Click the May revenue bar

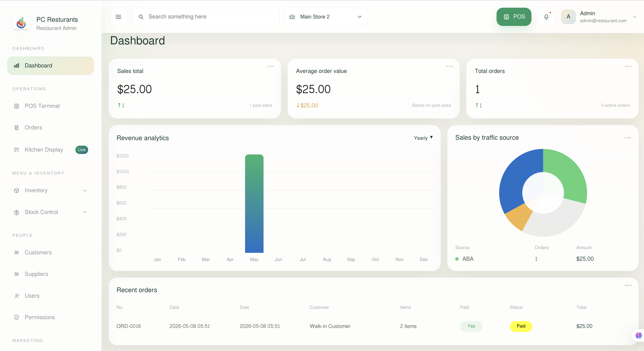(x=254, y=204)
